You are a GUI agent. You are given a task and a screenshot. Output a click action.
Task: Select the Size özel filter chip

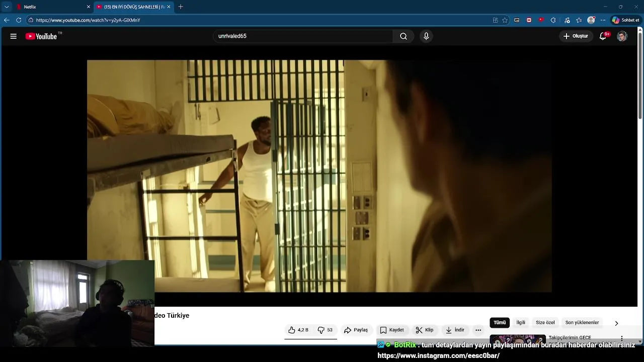click(x=545, y=323)
